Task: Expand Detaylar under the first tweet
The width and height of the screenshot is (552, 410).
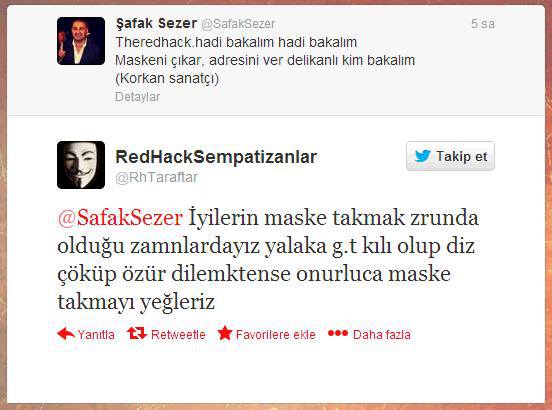Action: click(137, 97)
